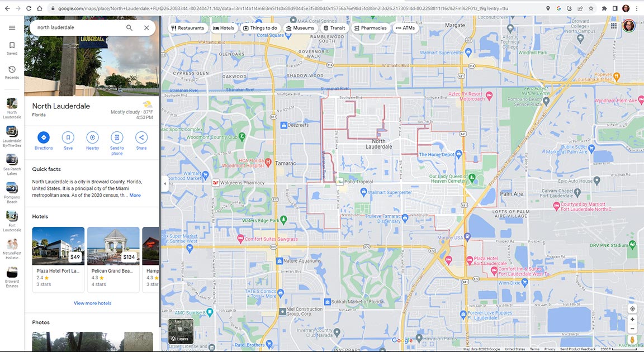Open the Chrome browser menu
Image resolution: width=644 pixels, height=352 pixels.
pos(637,8)
